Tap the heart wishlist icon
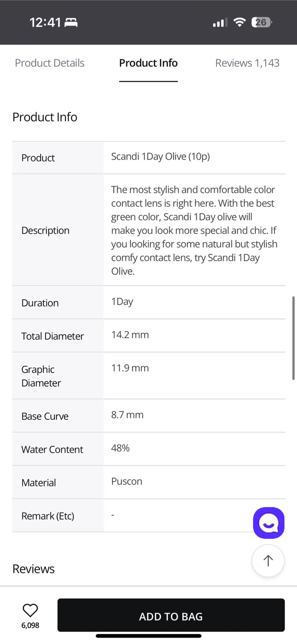297x644 pixels. pos(30,610)
